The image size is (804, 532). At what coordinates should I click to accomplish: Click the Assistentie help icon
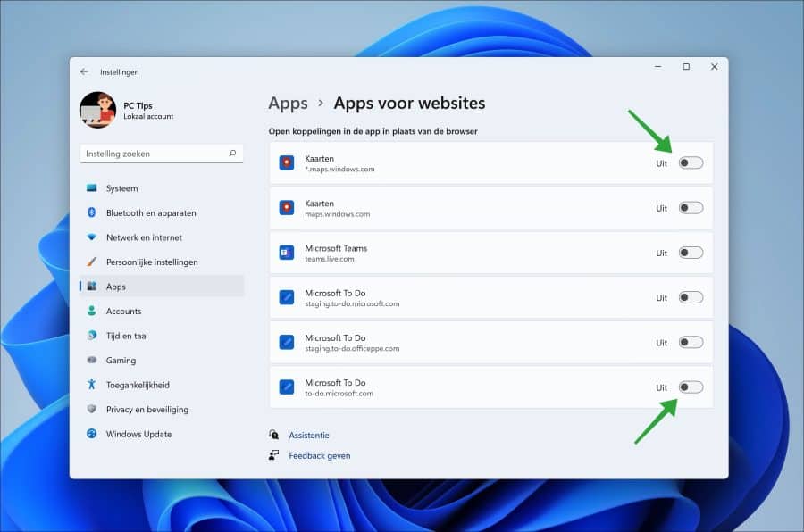click(274, 435)
